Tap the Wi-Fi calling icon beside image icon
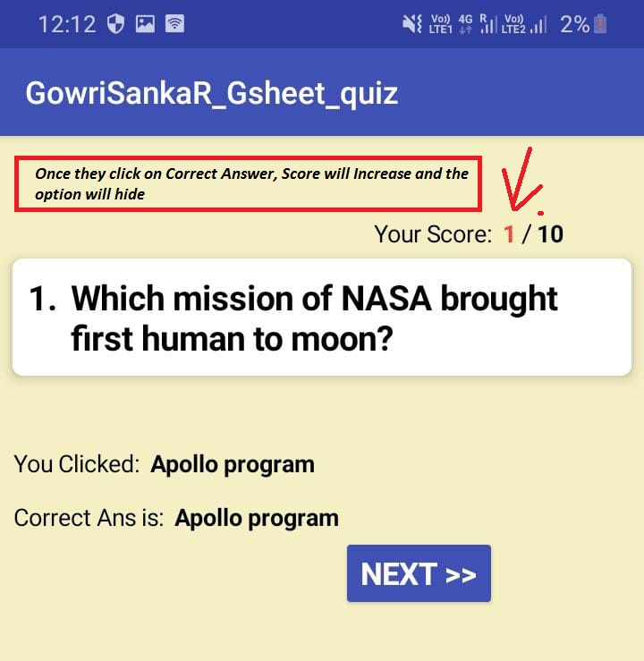 (174, 24)
